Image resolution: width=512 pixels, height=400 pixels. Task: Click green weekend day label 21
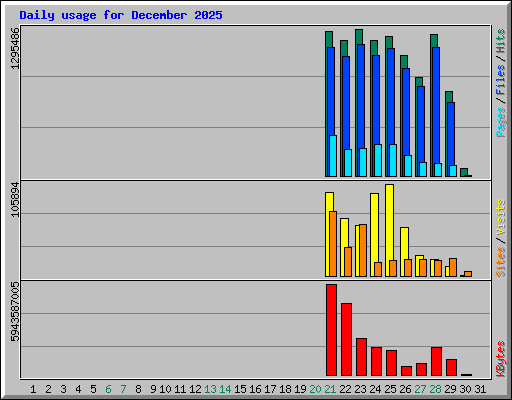click(330, 389)
